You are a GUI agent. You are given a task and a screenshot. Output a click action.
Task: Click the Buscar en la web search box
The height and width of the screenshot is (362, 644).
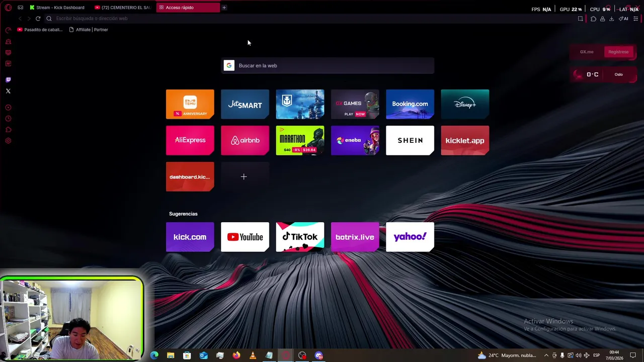(x=328, y=65)
